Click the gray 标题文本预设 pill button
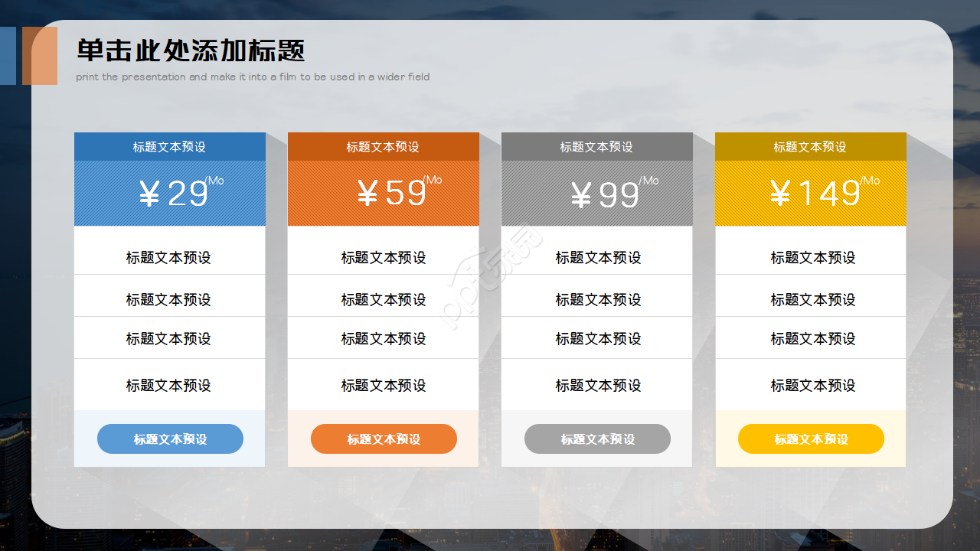 [x=596, y=439]
